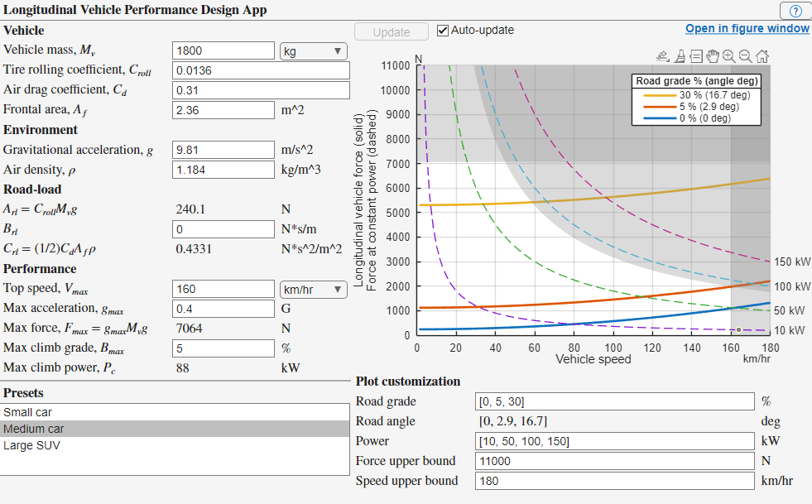Activate the Data Tips tool above the chart
The width and height of the screenshot is (812, 504).
698,56
